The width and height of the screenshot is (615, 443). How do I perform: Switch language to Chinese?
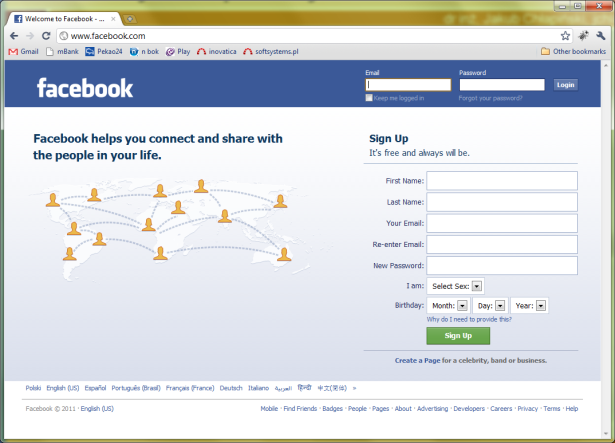click(332, 388)
